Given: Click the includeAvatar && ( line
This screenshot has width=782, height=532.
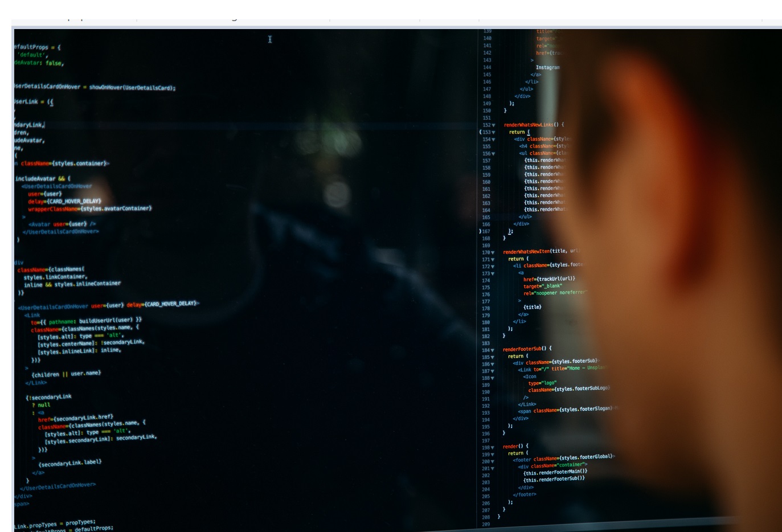Looking at the screenshot, I should click(43, 179).
